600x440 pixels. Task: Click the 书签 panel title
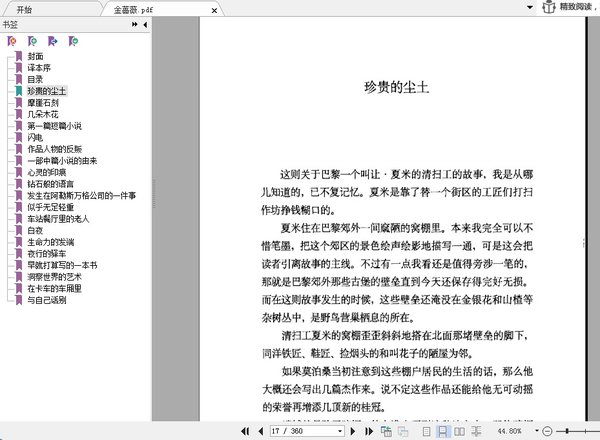pyautogui.click(x=10, y=25)
